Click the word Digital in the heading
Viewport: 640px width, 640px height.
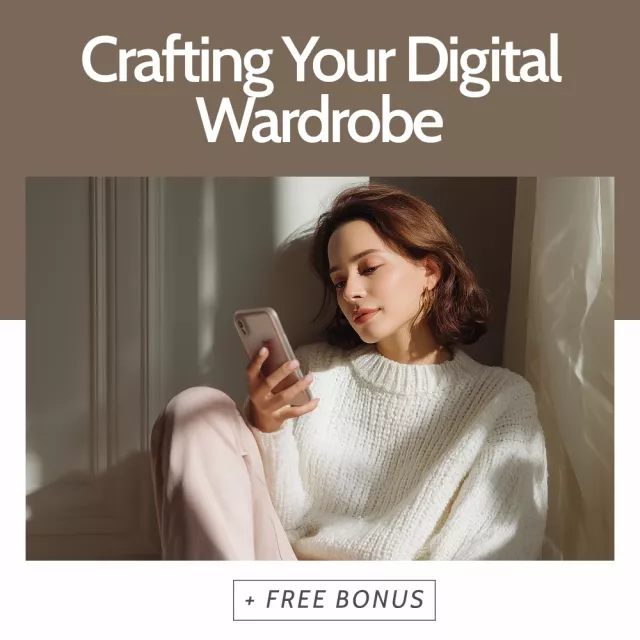(482, 59)
